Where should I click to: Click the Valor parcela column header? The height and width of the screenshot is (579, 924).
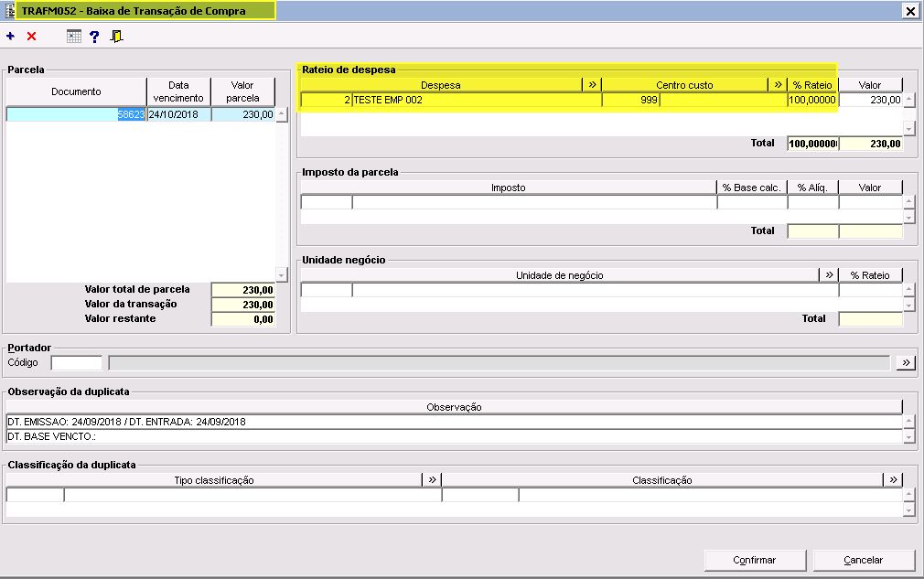click(242, 91)
